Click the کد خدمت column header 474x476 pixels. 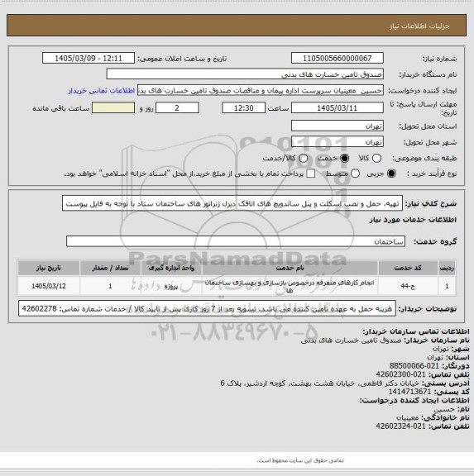pos(408,268)
